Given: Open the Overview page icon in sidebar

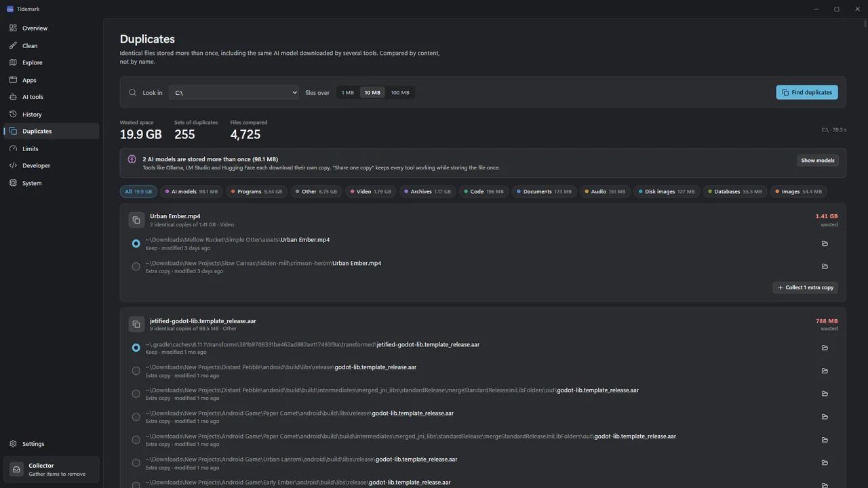Looking at the screenshot, I should (x=13, y=28).
